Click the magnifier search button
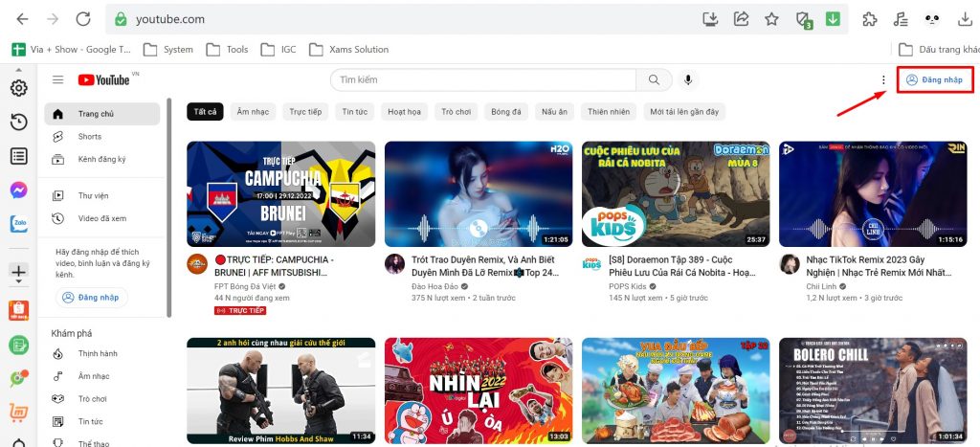 point(654,79)
